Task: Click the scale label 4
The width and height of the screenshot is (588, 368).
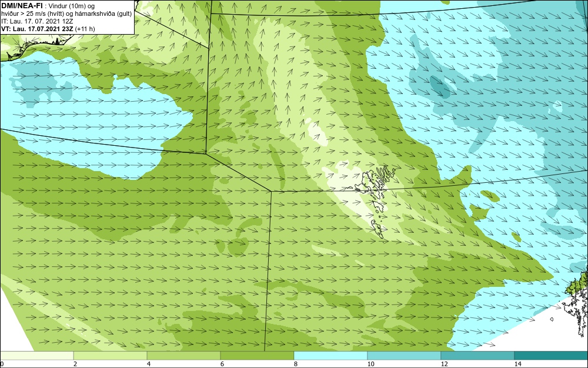Action: pyautogui.click(x=149, y=364)
